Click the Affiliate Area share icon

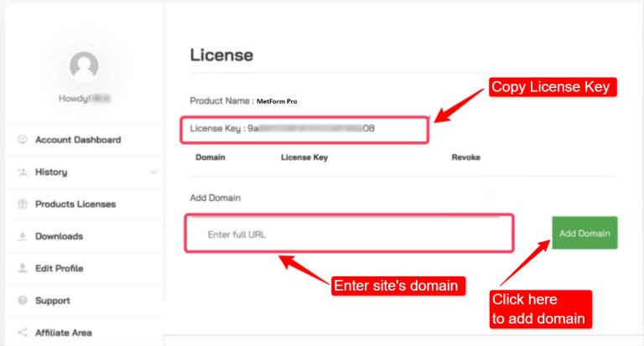pos(22,333)
